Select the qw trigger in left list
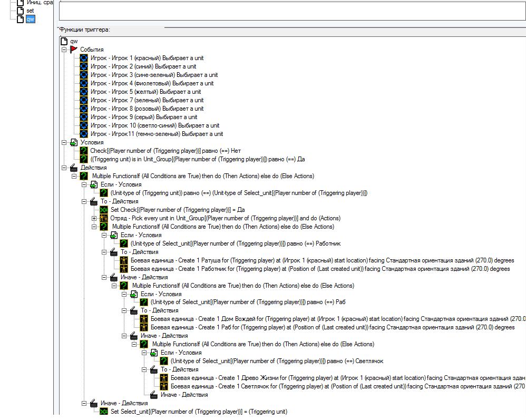The width and height of the screenshot is (526, 420). pos(30,19)
